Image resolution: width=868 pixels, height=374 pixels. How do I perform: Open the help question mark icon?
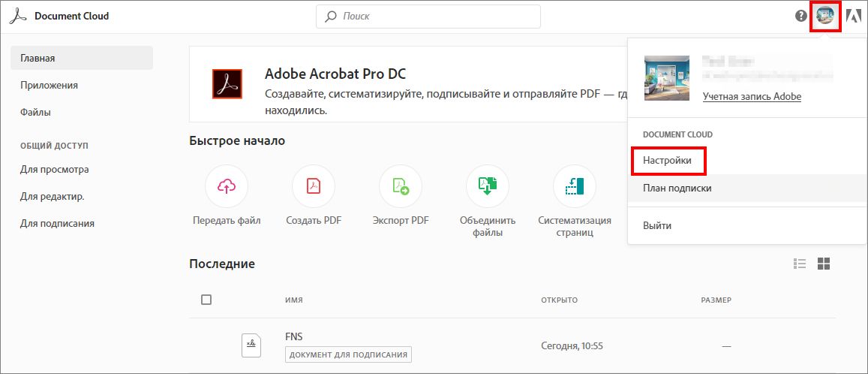pyautogui.click(x=801, y=16)
